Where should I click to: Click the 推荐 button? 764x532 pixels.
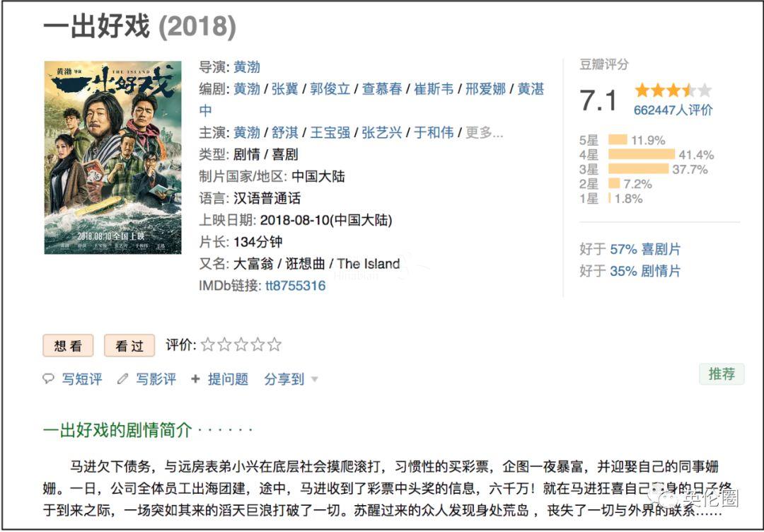(x=722, y=374)
